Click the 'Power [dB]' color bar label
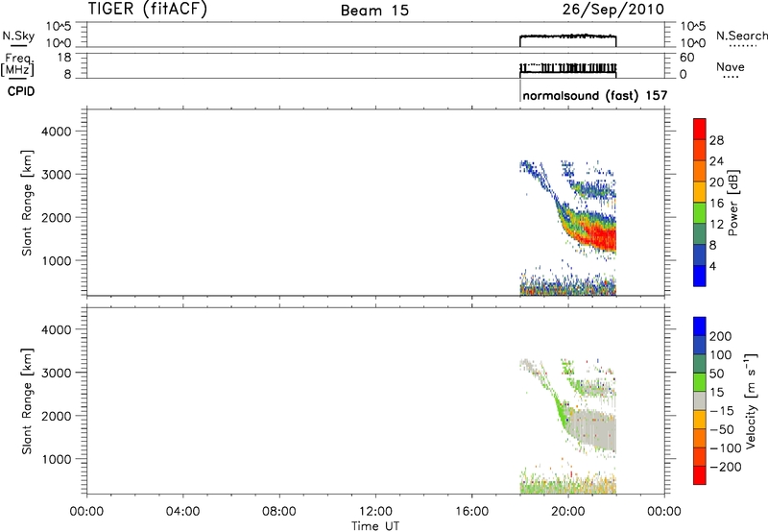 pyautogui.click(x=732, y=203)
